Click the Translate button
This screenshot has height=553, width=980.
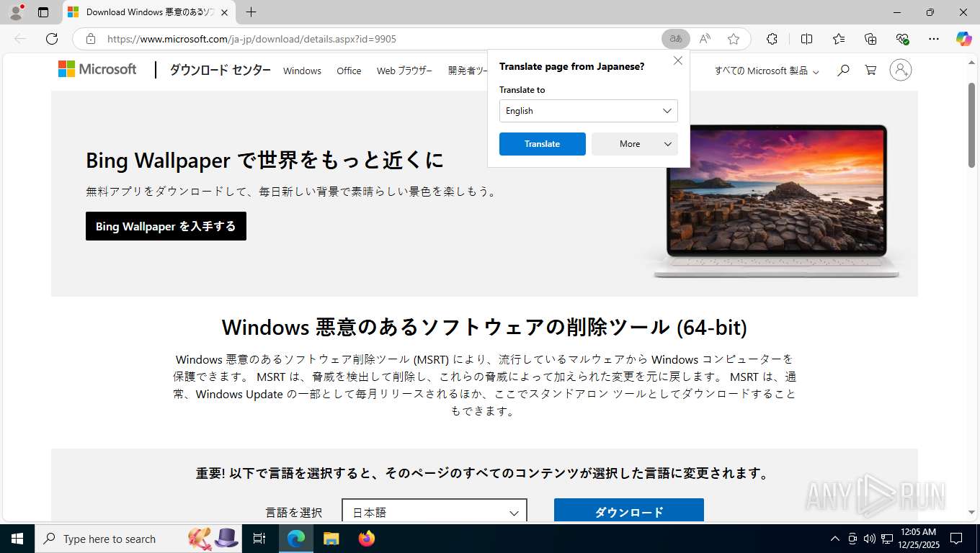pos(543,144)
